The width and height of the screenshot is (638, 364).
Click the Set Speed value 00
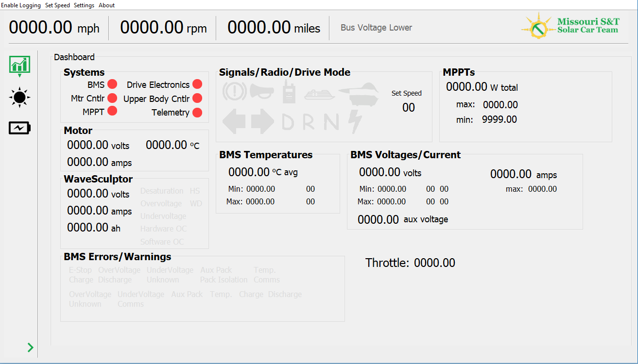point(409,108)
